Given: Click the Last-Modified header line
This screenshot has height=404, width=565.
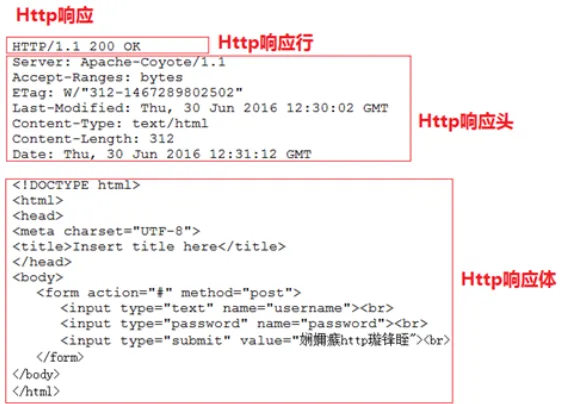Looking at the screenshot, I should [x=200, y=108].
